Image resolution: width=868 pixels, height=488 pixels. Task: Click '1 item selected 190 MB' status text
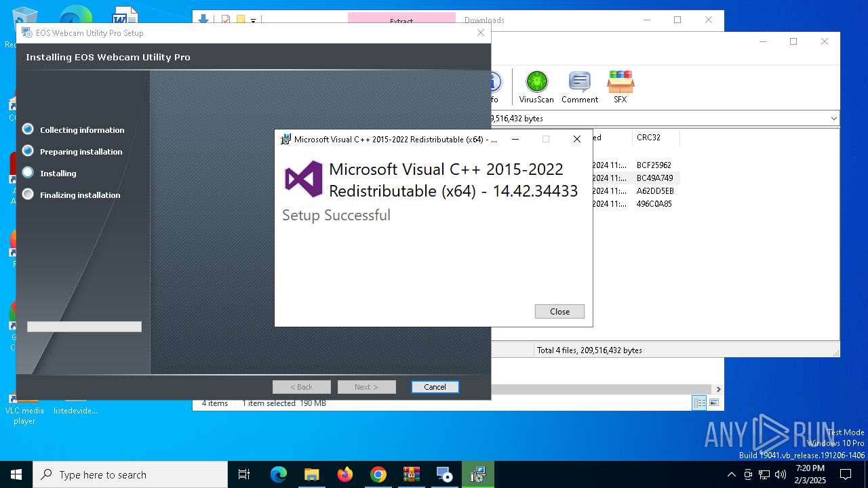point(284,403)
